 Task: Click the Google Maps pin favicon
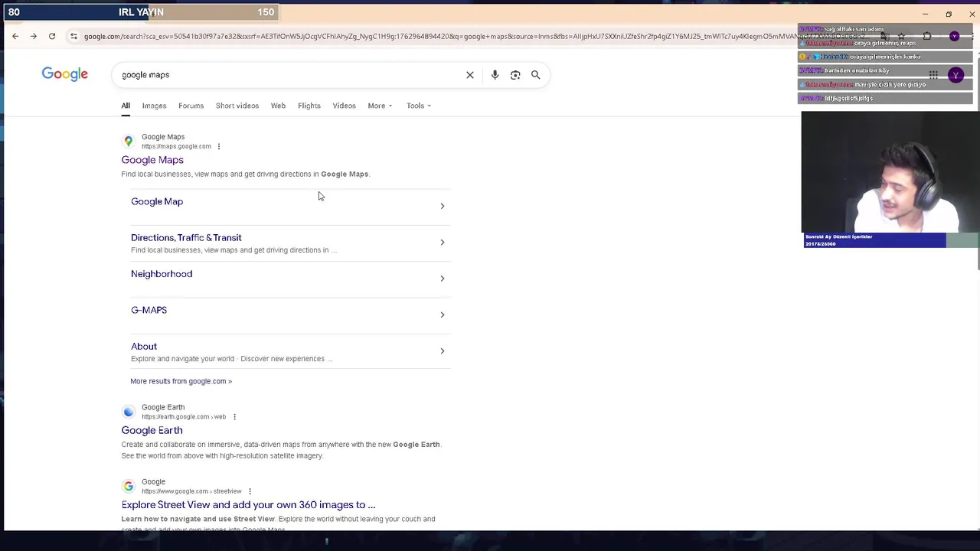(x=129, y=141)
